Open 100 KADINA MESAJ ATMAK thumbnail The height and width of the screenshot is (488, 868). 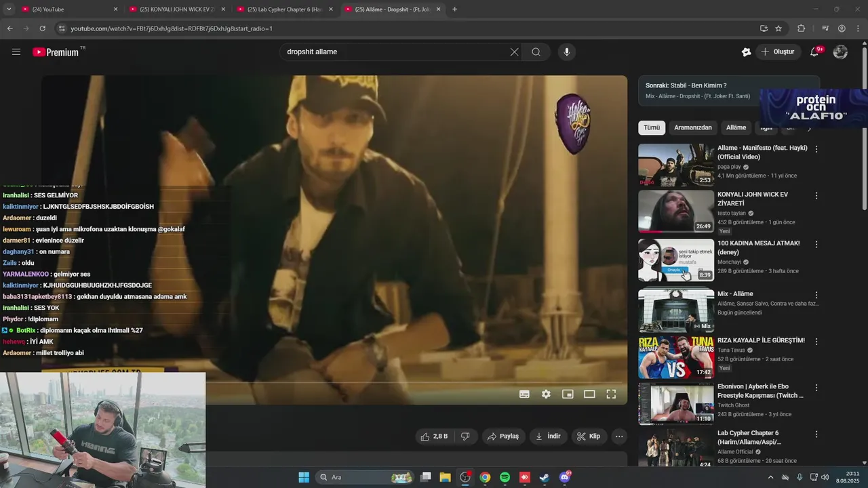click(676, 260)
